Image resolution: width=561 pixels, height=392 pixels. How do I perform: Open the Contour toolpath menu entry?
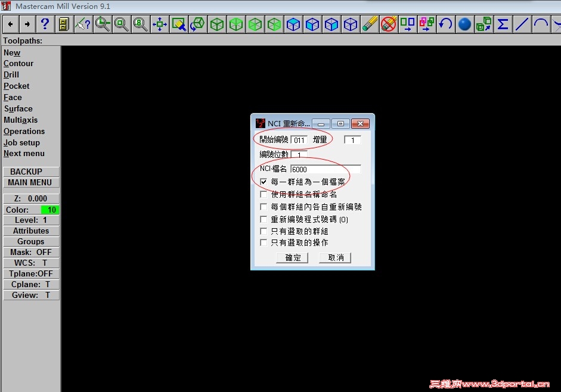point(18,63)
